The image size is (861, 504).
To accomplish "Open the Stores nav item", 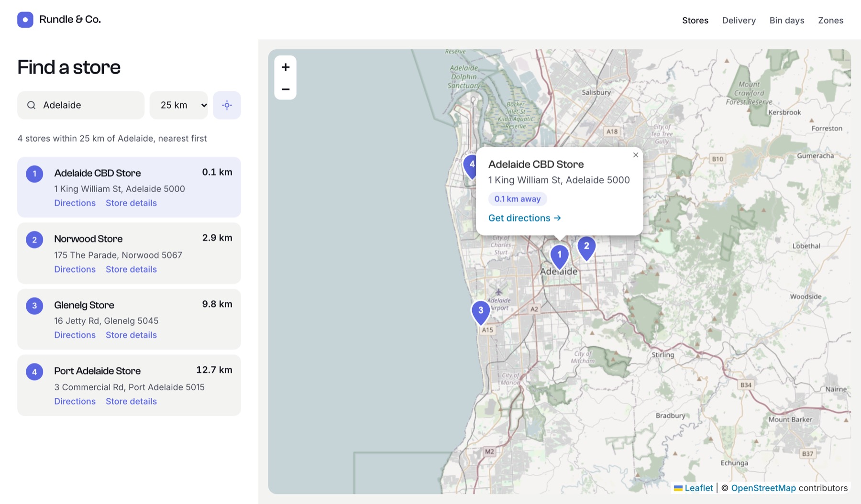I will click(x=695, y=20).
